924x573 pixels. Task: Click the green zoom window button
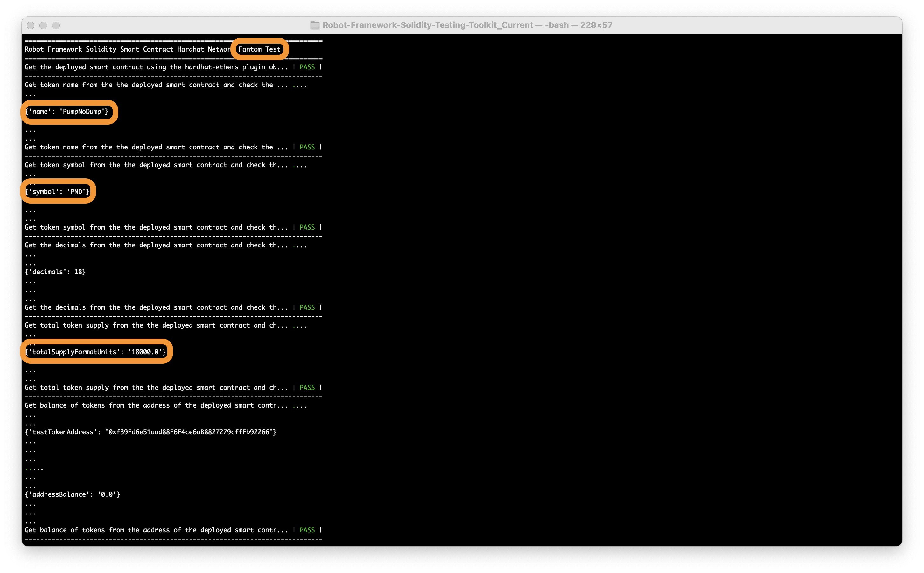click(56, 25)
